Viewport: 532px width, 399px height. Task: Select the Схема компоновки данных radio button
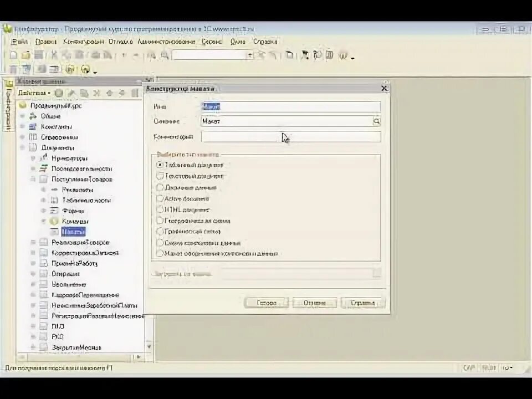160,243
